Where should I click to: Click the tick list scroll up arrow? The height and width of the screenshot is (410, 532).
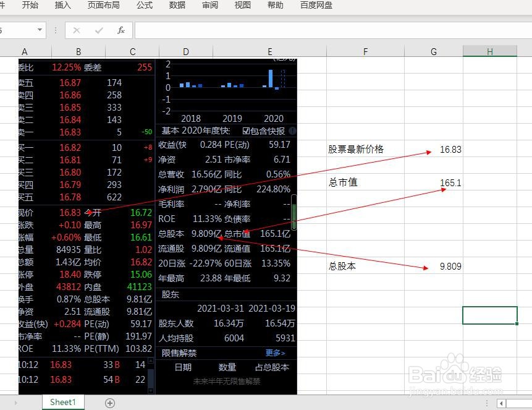tap(151, 361)
